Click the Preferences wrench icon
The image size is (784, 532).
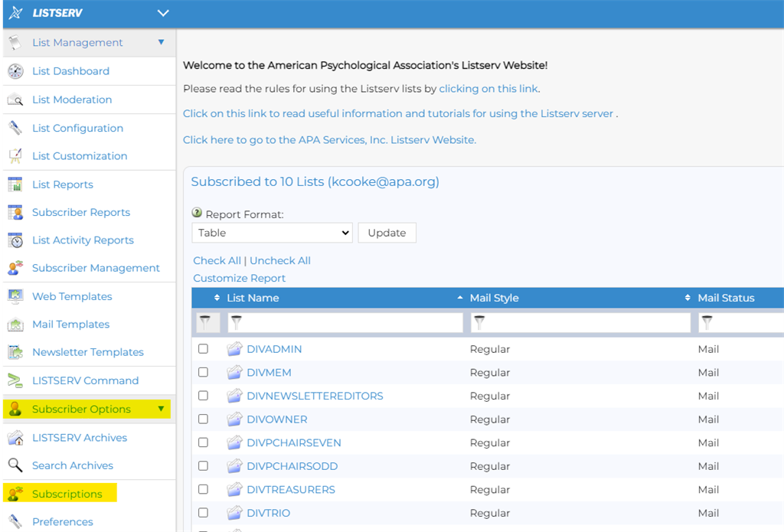click(x=15, y=521)
